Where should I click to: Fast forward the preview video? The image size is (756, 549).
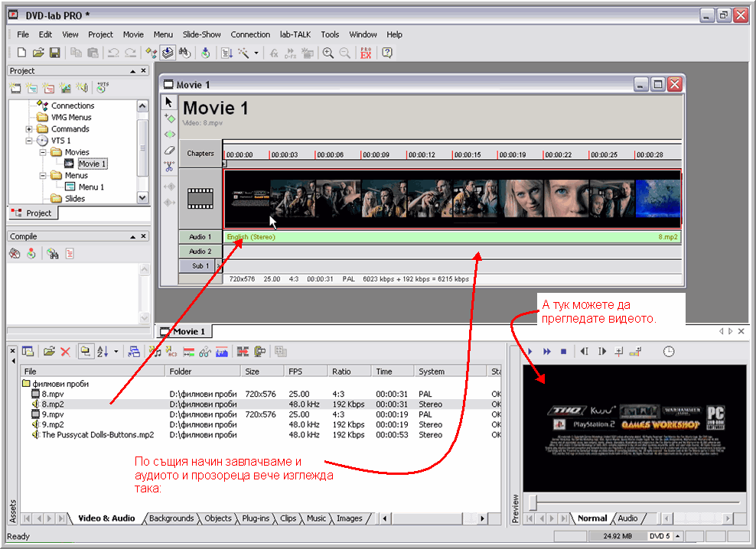coord(547,352)
